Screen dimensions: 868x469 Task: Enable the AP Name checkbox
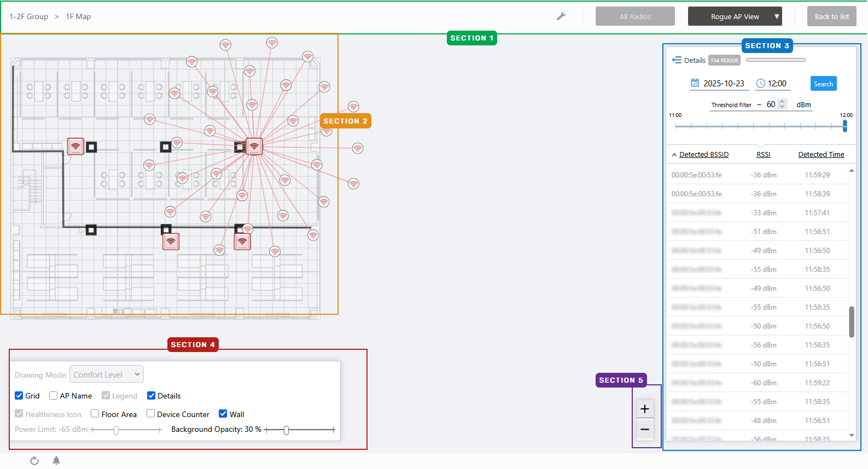54,396
